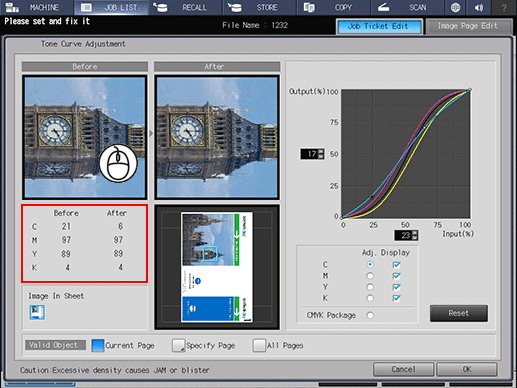517x388 pixels.
Task: Select the Image In Sheet thumbnail icon
Action: click(x=37, y=312)
